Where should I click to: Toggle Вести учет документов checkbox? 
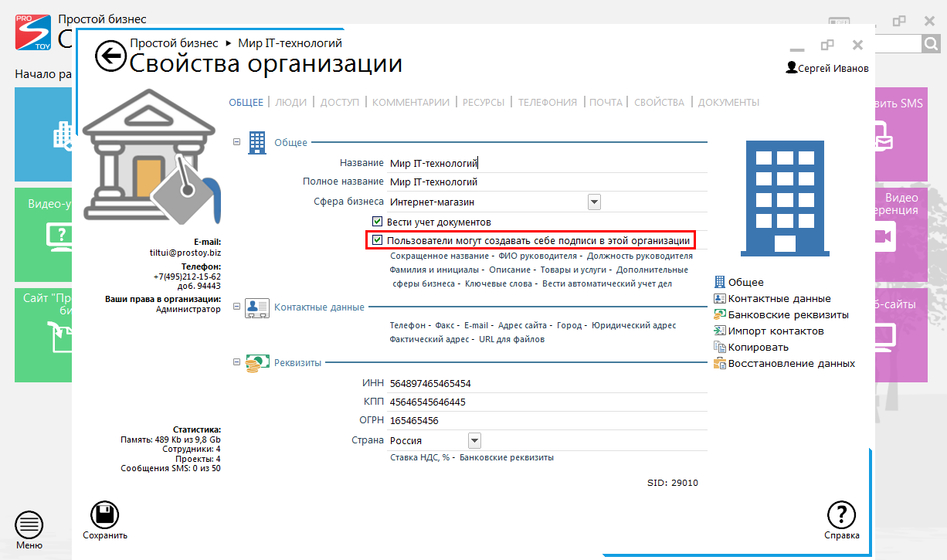(x=378, y=222)
